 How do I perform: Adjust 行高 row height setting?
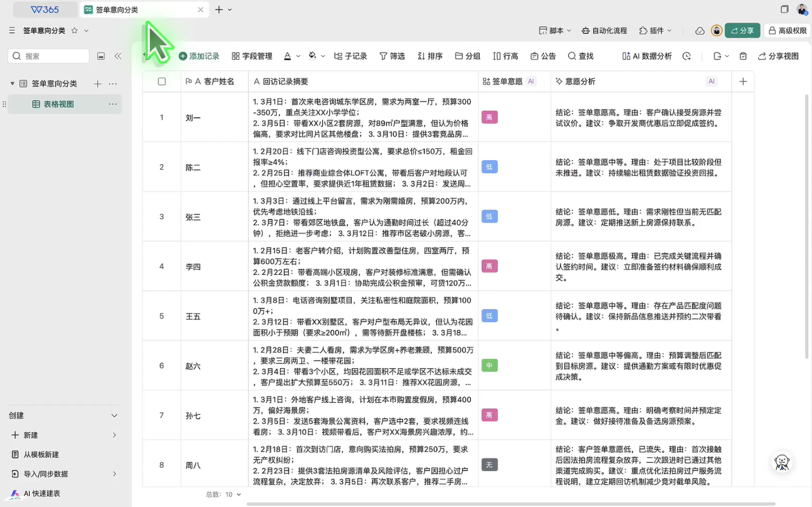pos(505,56)
